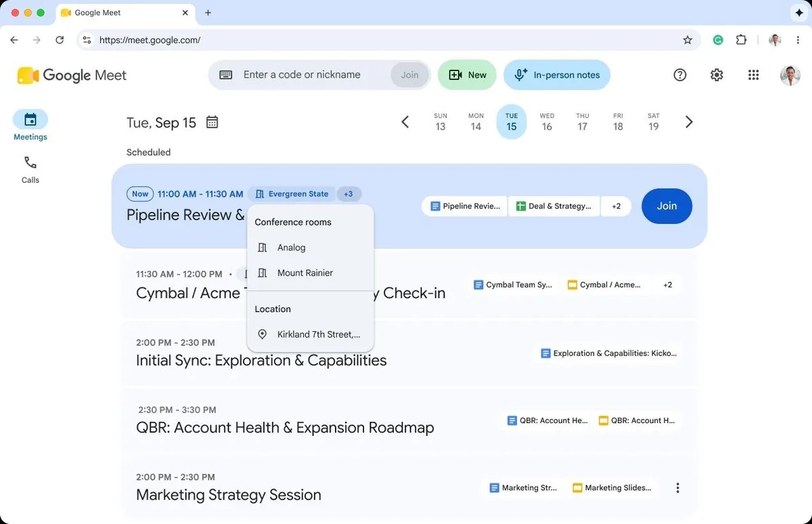Open Exploration & Capabilities: Kicko... doc

click(x=608, y=353)
